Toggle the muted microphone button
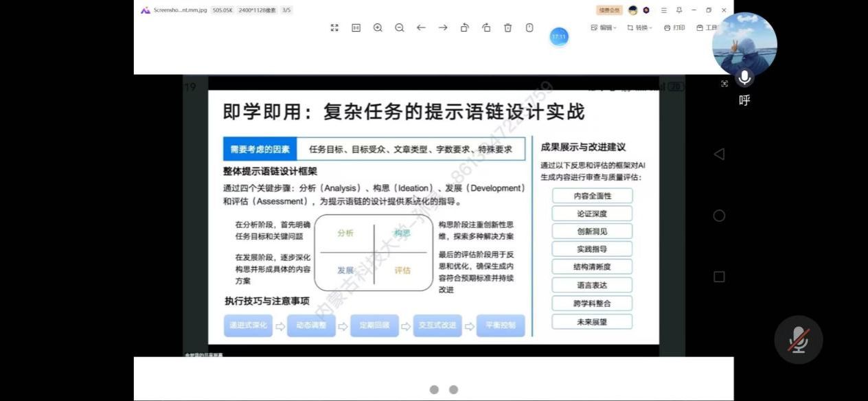This screenshot has height=401, width=868. coord(798,339)
